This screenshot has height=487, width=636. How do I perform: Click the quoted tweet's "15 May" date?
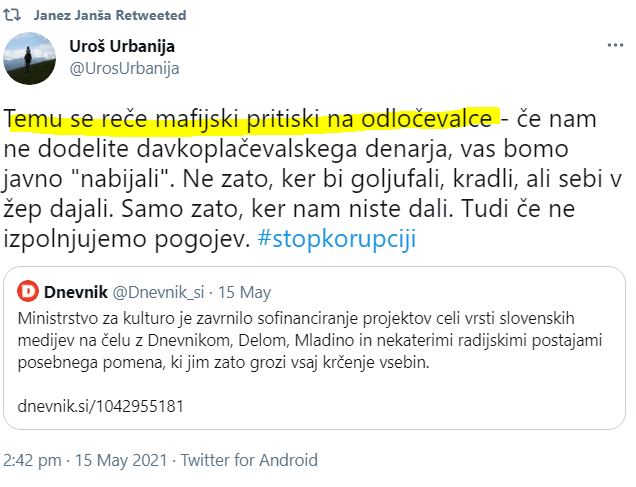click(244, 292)
